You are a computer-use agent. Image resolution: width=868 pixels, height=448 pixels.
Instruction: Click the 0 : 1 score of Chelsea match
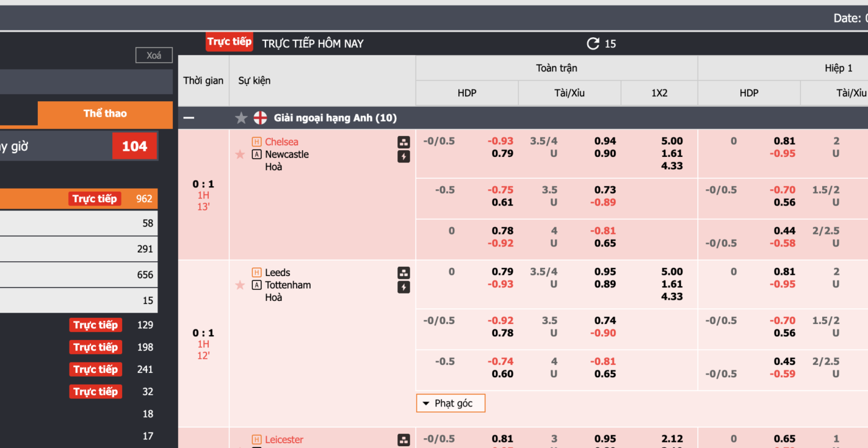click(203, 184)
